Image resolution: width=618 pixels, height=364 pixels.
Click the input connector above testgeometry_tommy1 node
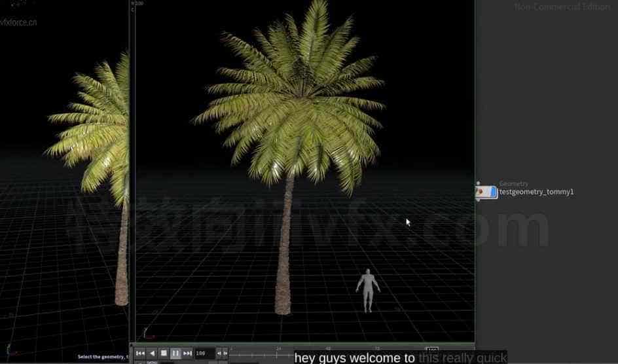[478, 183]
